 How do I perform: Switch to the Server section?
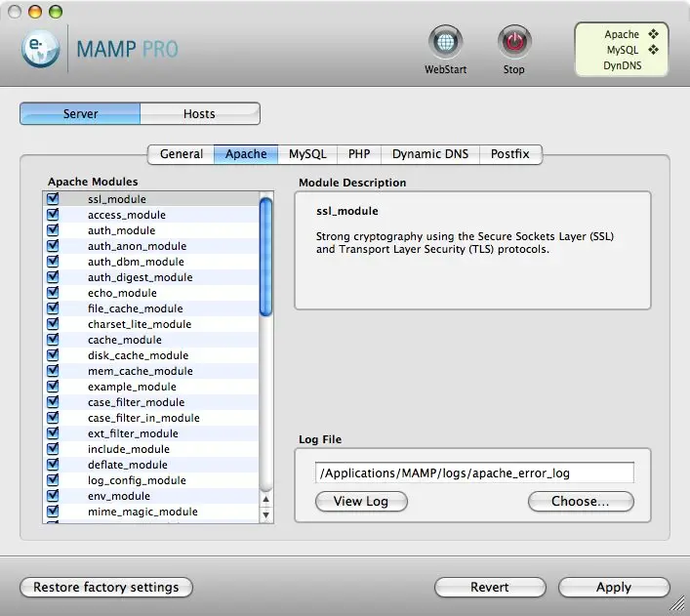[x=80, y=113]
